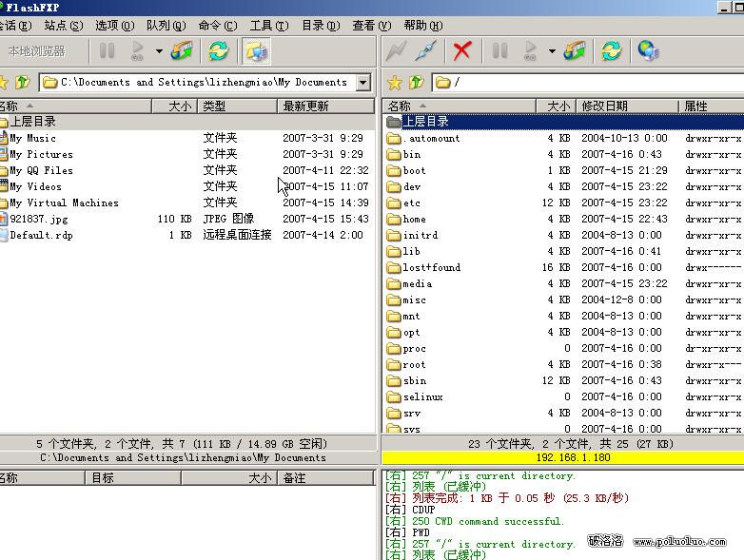Sort local files by 最新更新 column

[x=326, y=106]
